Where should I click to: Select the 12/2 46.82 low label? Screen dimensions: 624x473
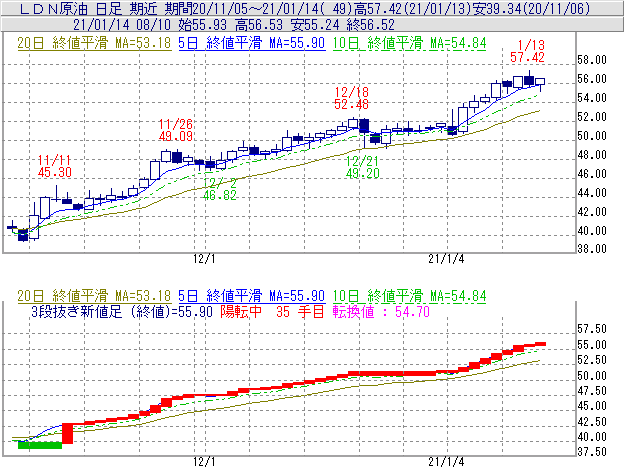220,189
